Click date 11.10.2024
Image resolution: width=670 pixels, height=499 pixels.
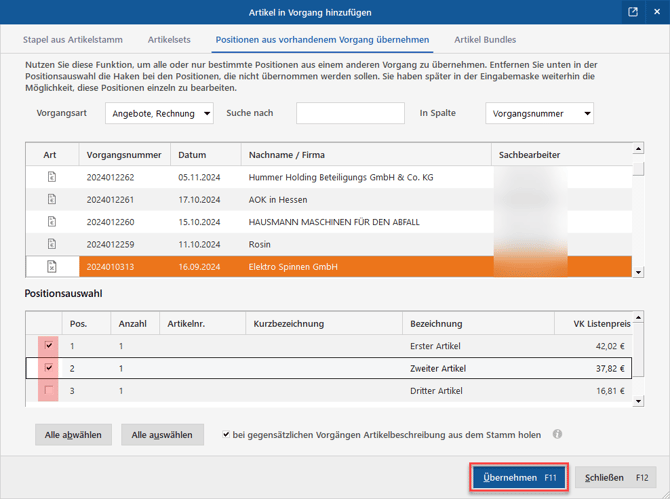click(x=199, y=244)
